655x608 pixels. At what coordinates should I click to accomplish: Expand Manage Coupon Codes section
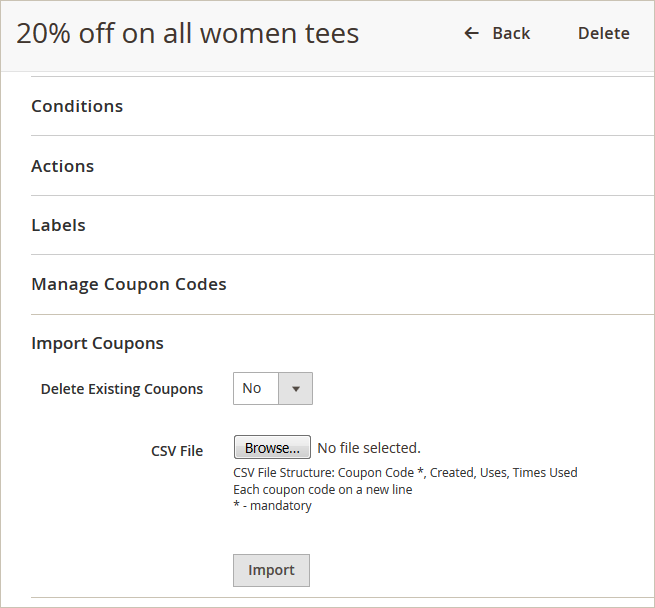point(129,284)
